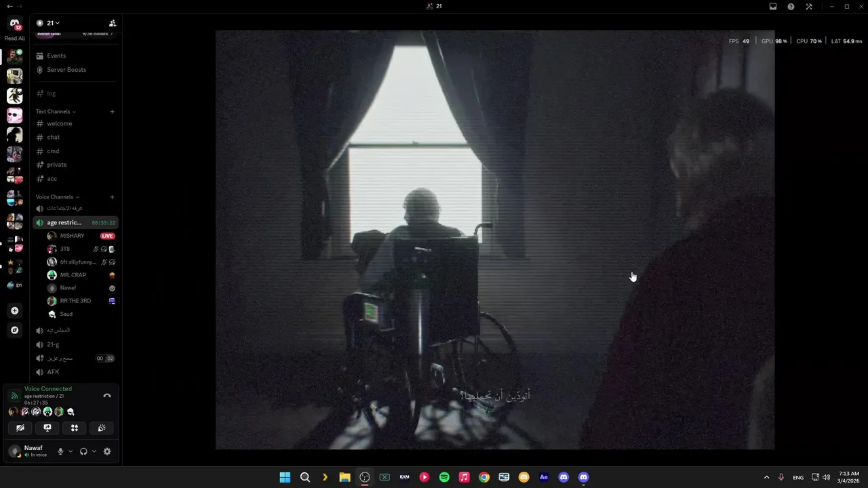Image resolution: width=868 pixels, height=488 pixels.
Task: Click the shared stream video
Action: (x=495, y=240)
